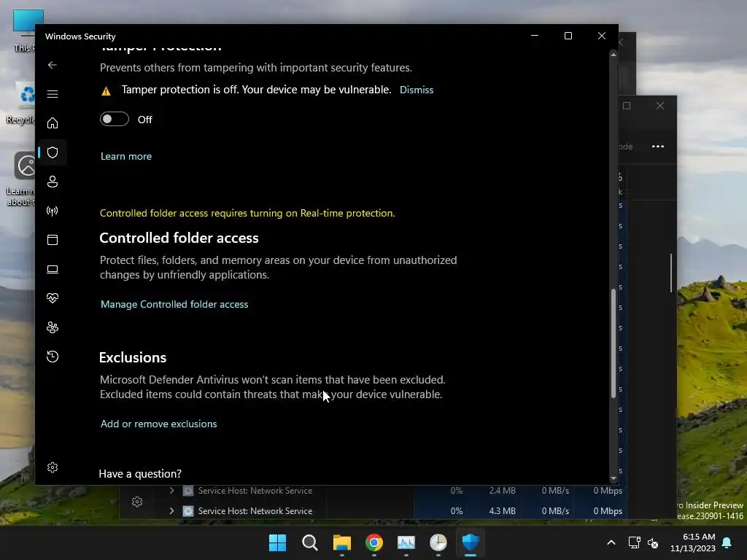Open App & browser control icon
Image resolution: width=747 pixels, height=560 pixels.
pyautogui.click(x=53, y=239)
